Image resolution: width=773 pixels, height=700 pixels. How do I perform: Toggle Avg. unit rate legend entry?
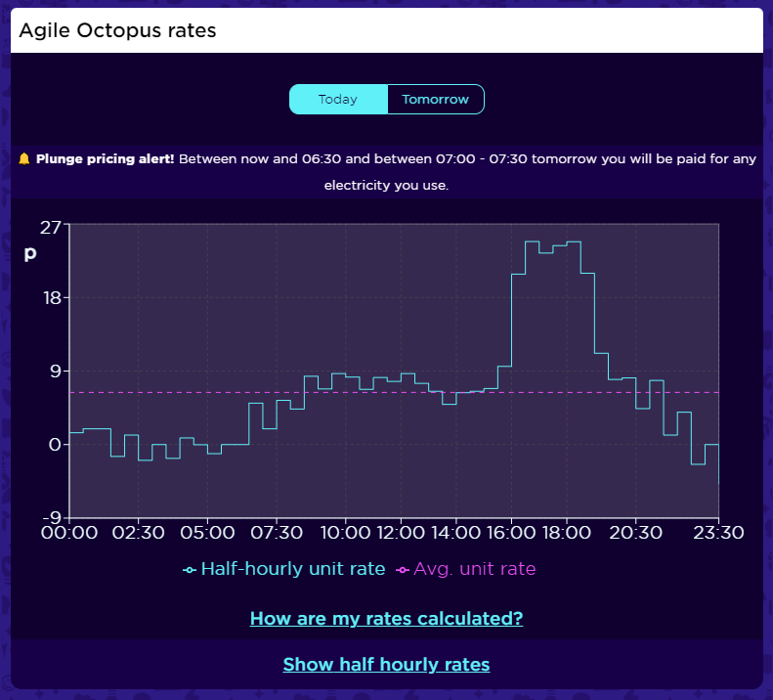pos(466,569)
